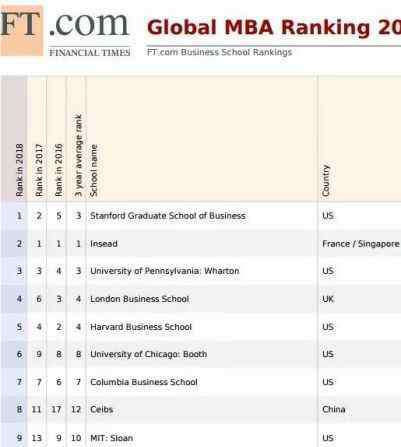Open FT.com Business School Rankings link
This screenshot has height=447, width=401.
pyautogui.click(x=219, y=52)
